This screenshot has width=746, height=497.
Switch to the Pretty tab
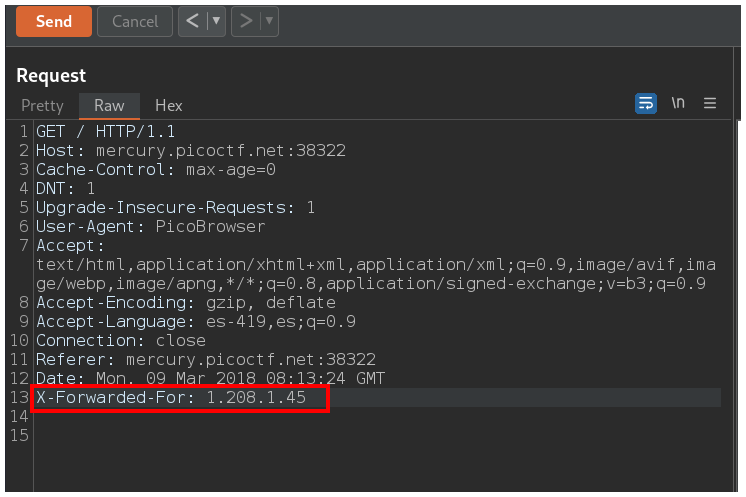[x=42, y=105]
